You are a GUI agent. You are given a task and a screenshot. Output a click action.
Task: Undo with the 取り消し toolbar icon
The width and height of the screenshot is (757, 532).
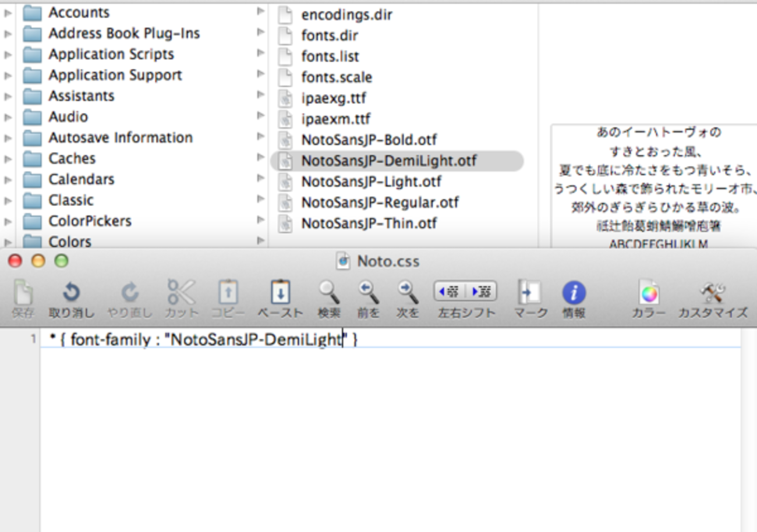pos(71,293)
